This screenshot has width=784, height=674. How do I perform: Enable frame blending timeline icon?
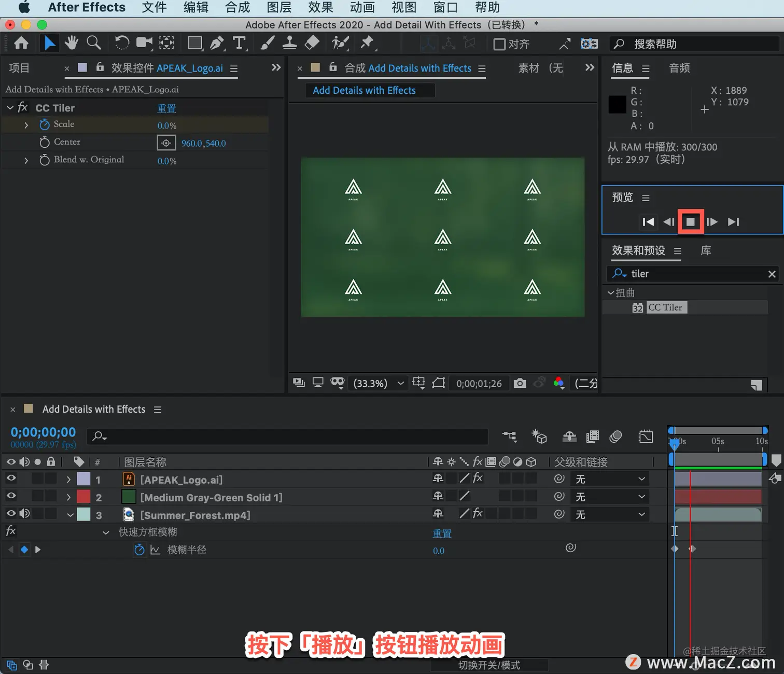[x=592, y=437]
